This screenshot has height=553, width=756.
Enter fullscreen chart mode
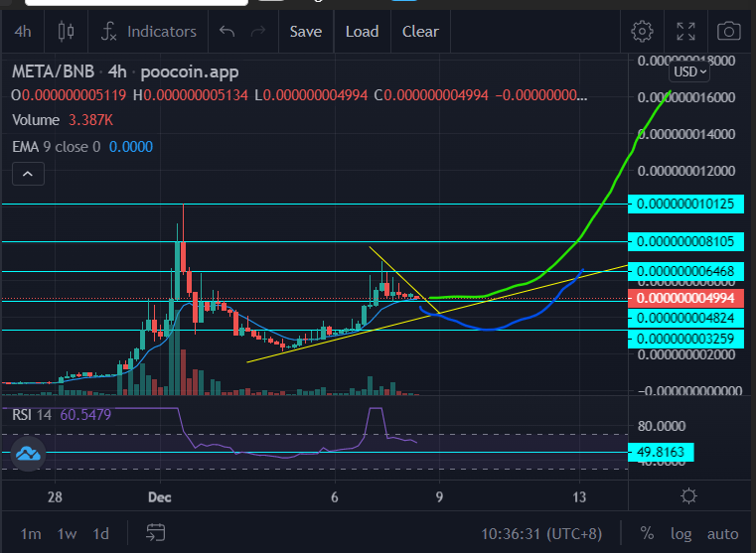[685, 32]
